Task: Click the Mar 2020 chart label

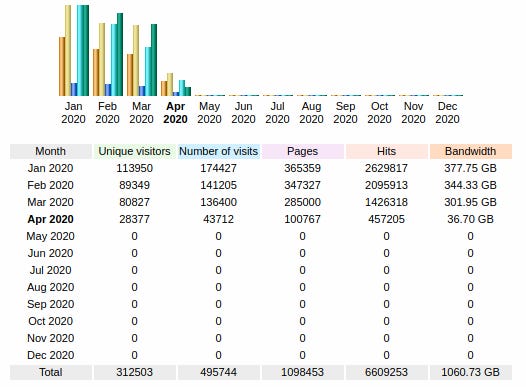Action: 141,113
